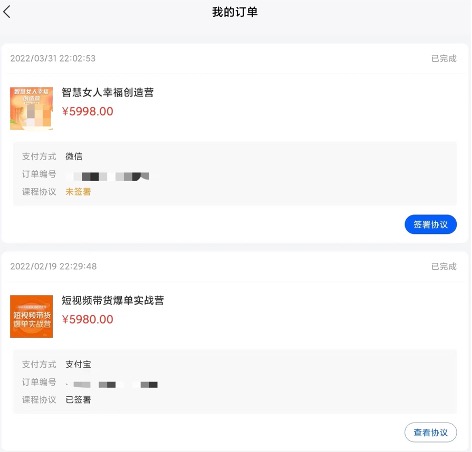This screenshot has width=472, height=452.
Task: Click the 微信 payment method text
Action: point(74,156)
